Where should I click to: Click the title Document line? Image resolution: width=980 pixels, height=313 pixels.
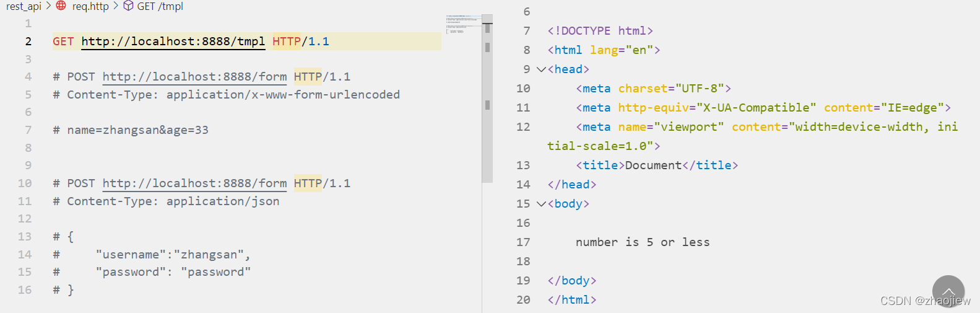(657, 165)
